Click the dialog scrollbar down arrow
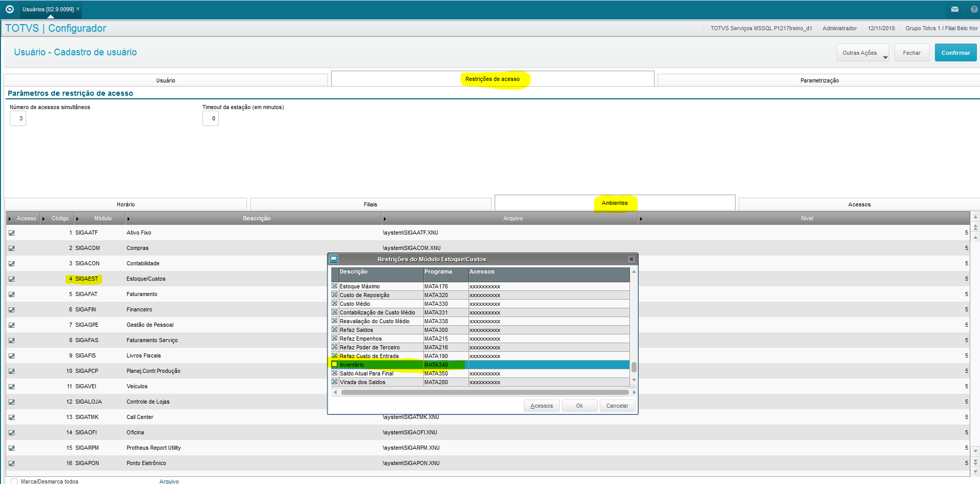The image size is (980, 484). pos(634,380)
